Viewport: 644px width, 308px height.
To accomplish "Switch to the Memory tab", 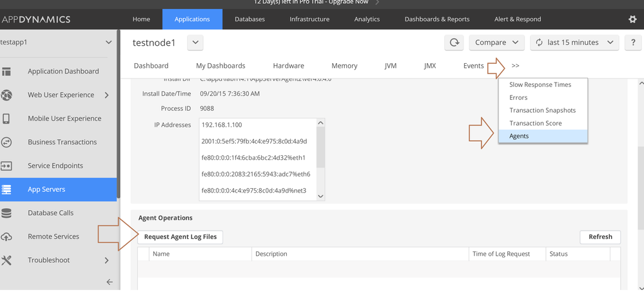I will click(344, 66).
